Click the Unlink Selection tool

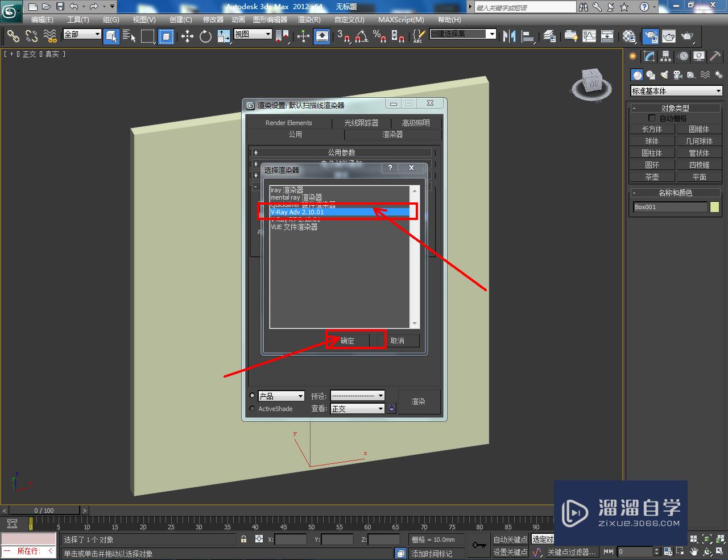(31, 36)
